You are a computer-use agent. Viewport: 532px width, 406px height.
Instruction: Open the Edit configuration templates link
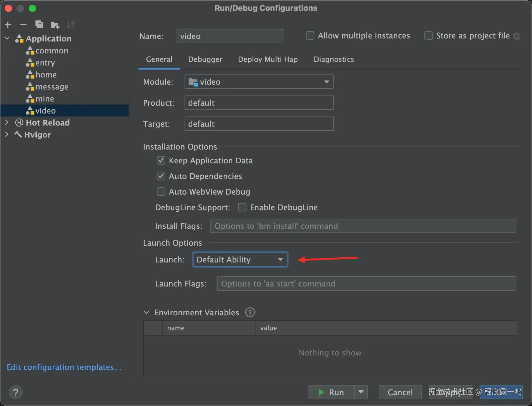pos(64,367)
